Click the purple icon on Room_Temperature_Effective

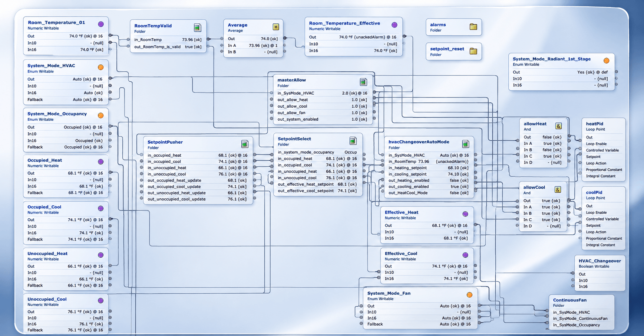point(394,25)
